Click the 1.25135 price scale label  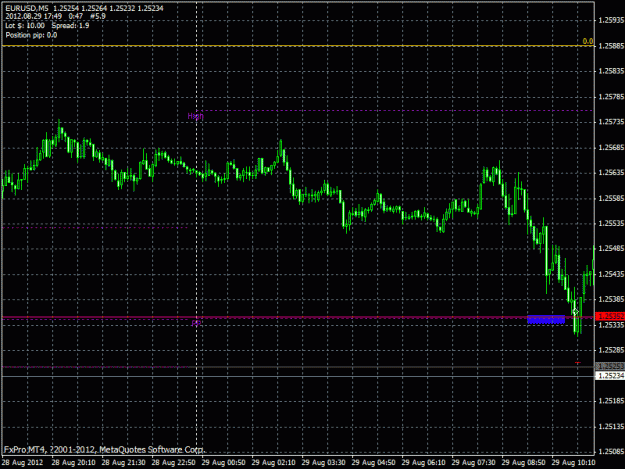pyautogui.click(x=611, y=426)
